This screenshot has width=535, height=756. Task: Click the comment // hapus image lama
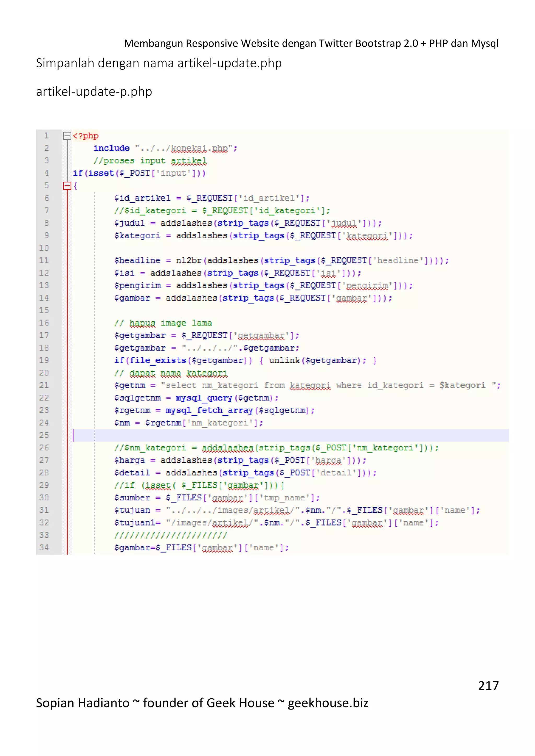(163, 323)
